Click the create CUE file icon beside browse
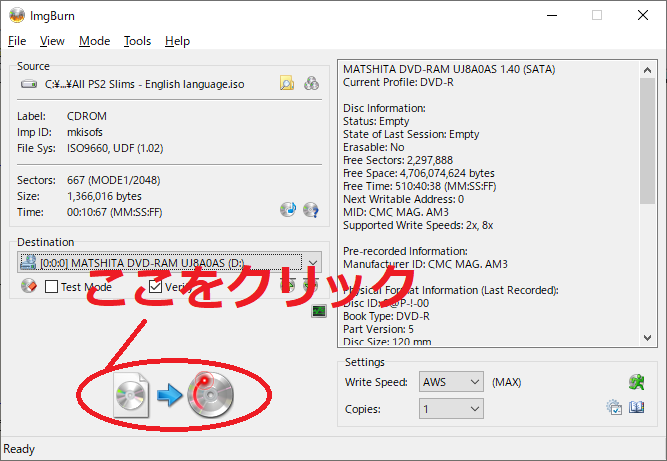This screenshot has height=461, width=667. point(311,83)
